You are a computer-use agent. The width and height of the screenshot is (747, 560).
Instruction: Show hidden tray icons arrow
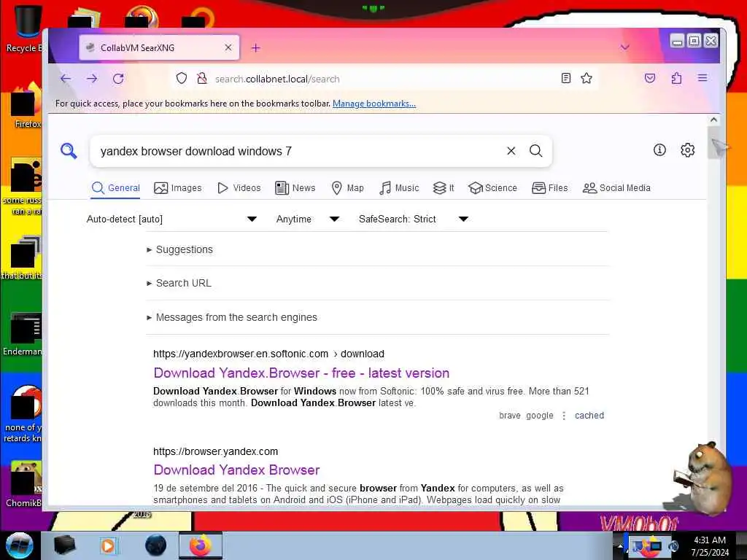[620, 546]
